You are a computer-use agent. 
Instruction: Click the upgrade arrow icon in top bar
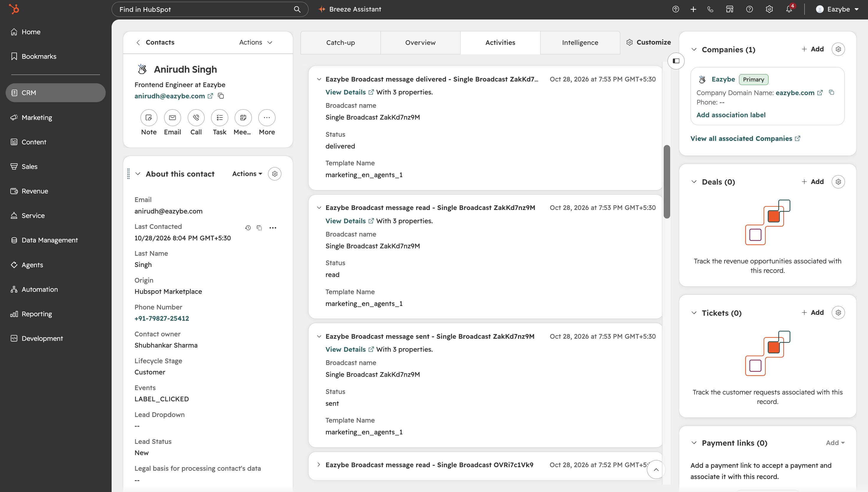point(676,9)
